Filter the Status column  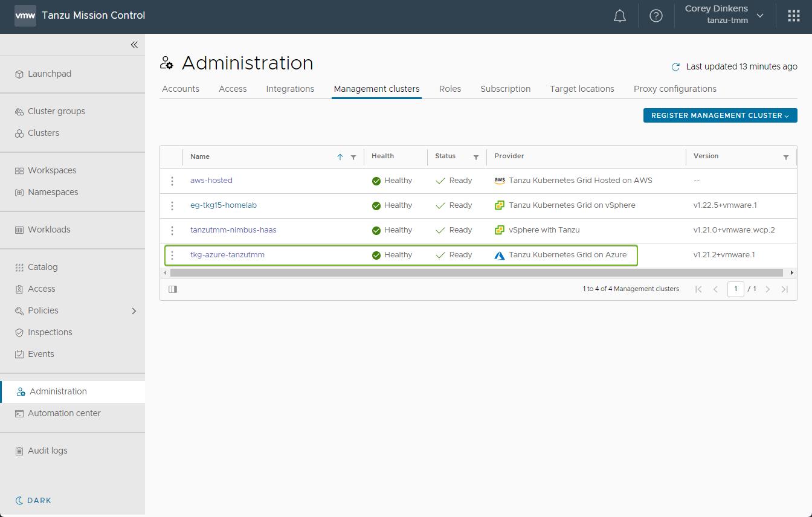[x=476, y=157]
